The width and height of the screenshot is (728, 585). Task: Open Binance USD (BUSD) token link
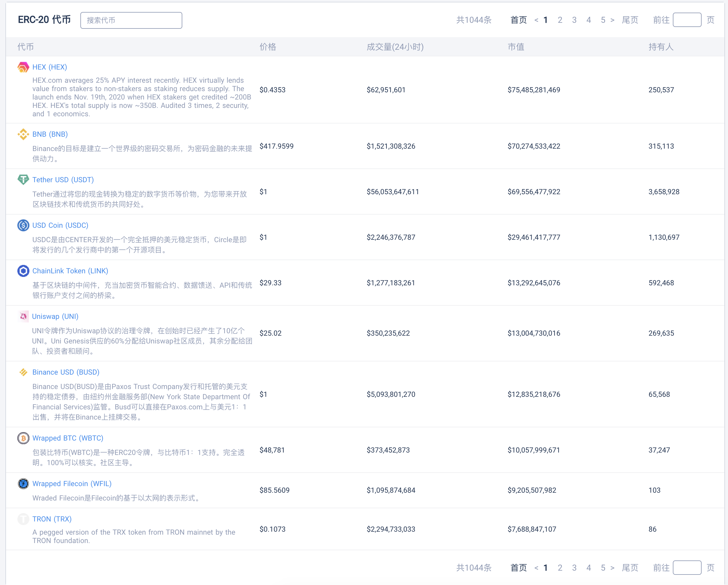pos(66,372)
